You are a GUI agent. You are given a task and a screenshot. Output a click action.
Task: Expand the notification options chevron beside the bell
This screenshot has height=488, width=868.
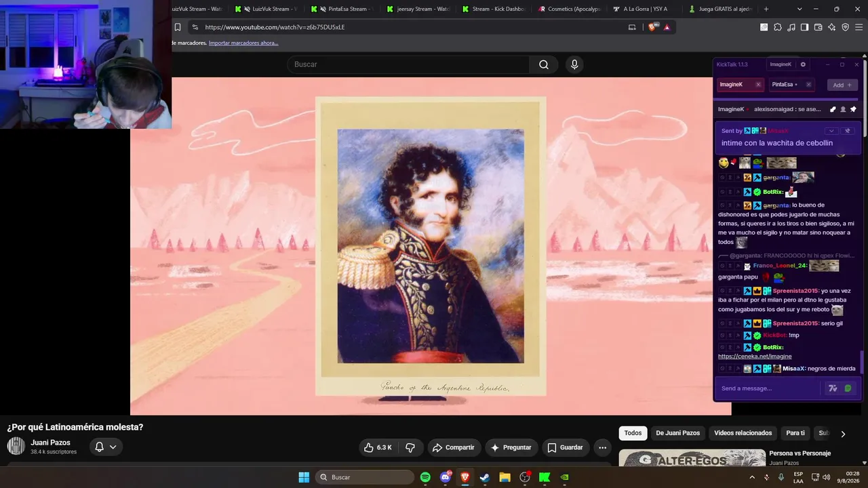113,447
